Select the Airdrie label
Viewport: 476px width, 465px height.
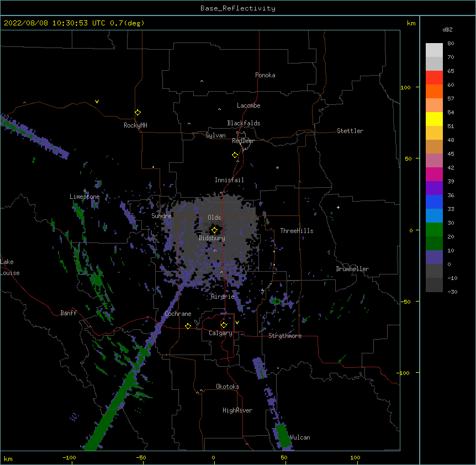tap(223, 297)
